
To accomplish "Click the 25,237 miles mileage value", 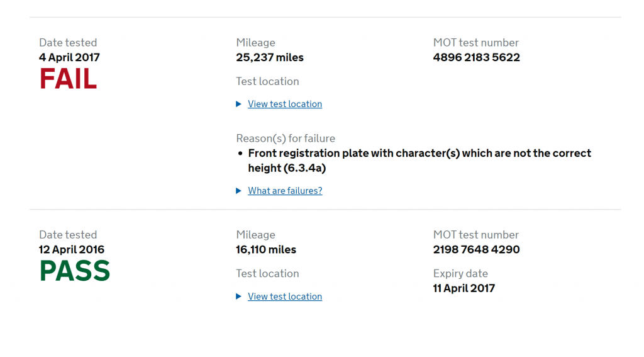I will coord(270,57).
